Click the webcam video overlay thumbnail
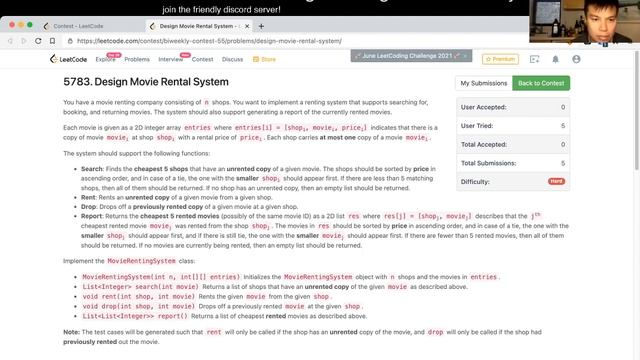This screenshot has width=640, height=360. [x=584, y=21]
